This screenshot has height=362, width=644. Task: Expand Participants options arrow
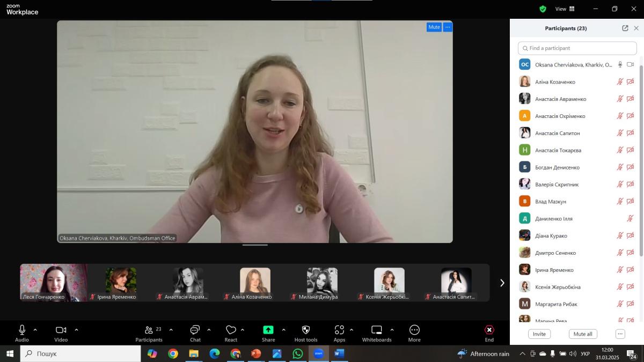(x=171, y=330)
